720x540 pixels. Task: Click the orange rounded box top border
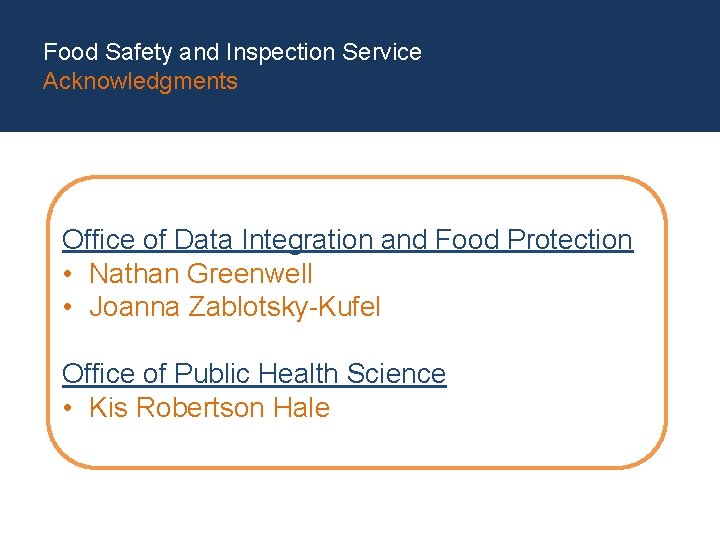coord(357,178)
